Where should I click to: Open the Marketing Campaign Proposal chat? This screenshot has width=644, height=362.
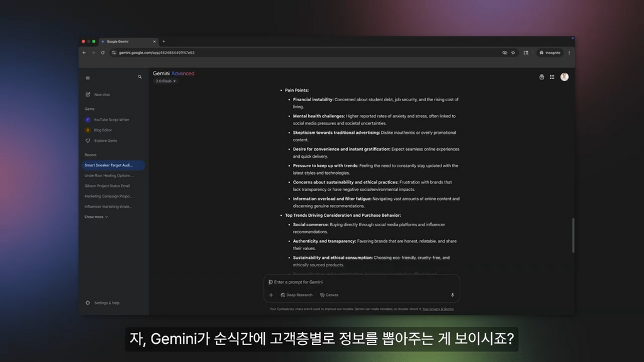click(108, 196)
